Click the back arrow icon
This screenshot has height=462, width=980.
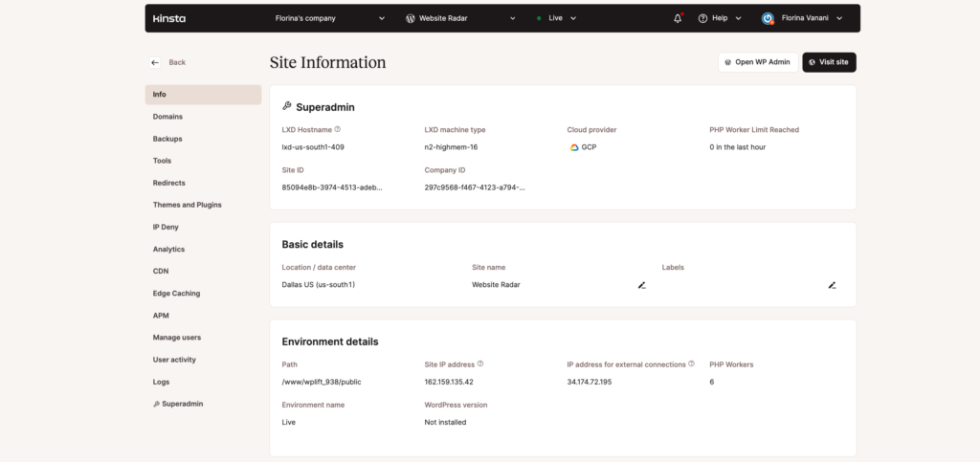(x=155, y=62)
